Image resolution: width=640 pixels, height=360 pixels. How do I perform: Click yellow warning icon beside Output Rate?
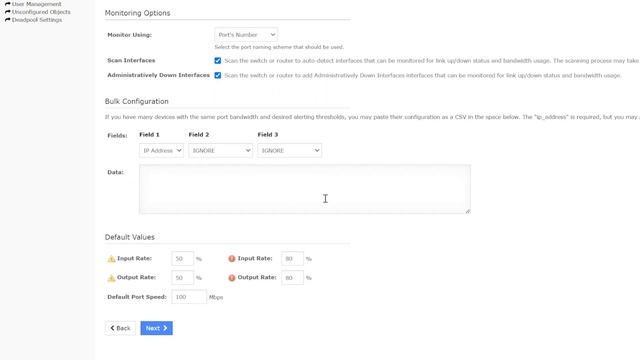pos(111,278)
